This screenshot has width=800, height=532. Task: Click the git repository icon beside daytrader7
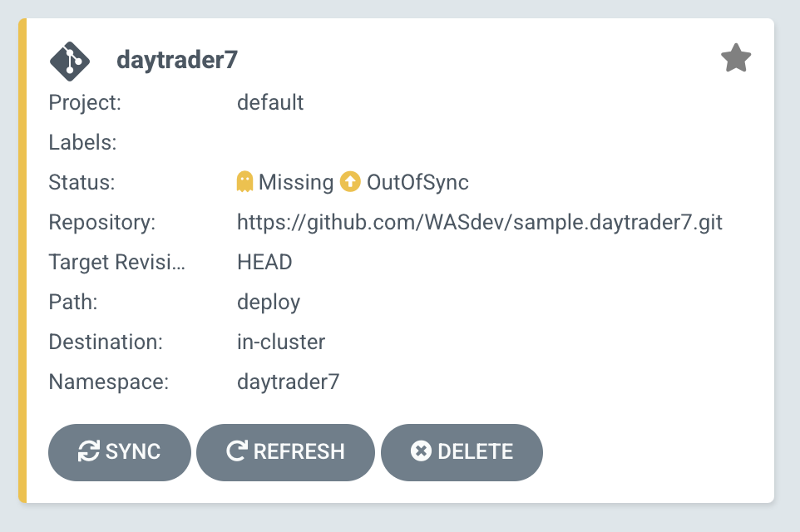pos(70,62)
